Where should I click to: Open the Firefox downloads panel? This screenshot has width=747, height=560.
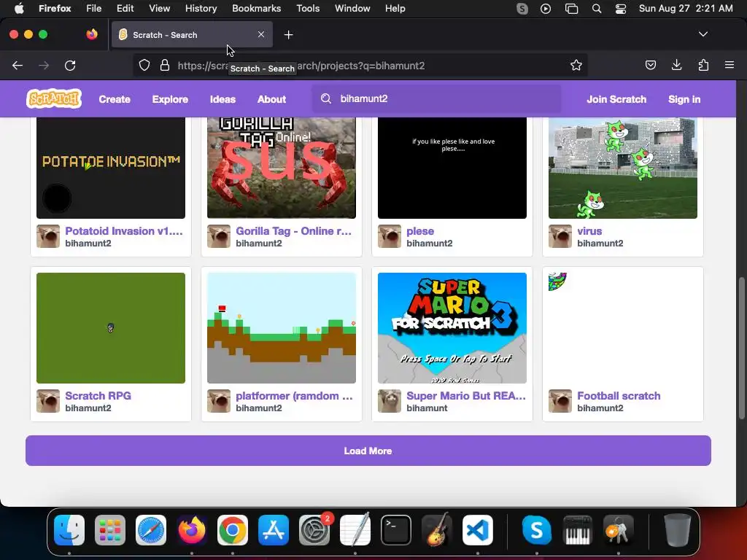[x=676, y=65]
